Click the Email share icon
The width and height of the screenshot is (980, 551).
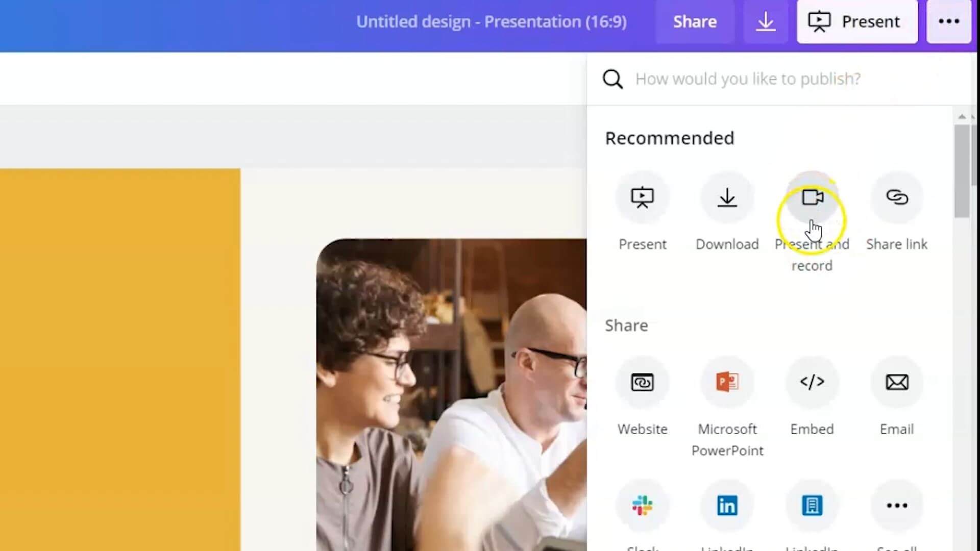pyautogui.click(x=896, y=382)
